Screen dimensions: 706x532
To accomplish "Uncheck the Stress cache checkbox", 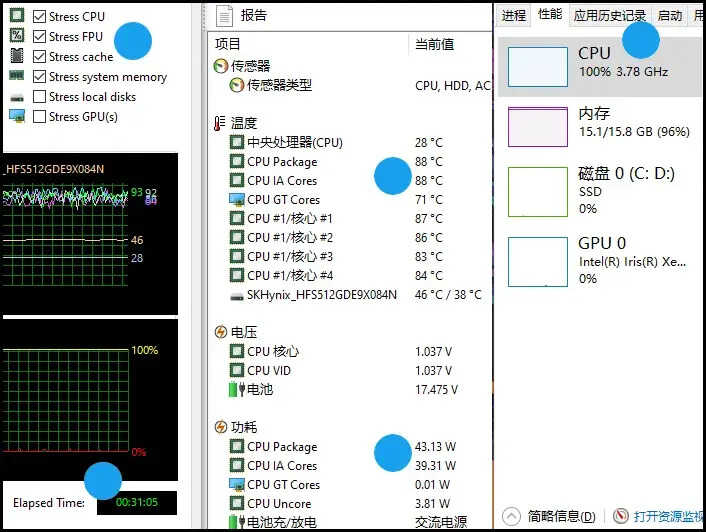I will click(40, 57).
